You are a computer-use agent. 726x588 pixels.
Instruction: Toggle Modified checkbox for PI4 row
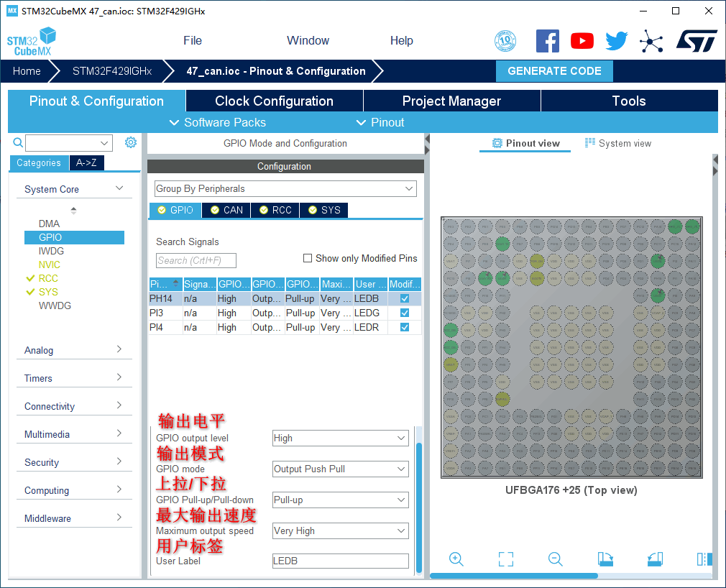[x=405, y=327]
